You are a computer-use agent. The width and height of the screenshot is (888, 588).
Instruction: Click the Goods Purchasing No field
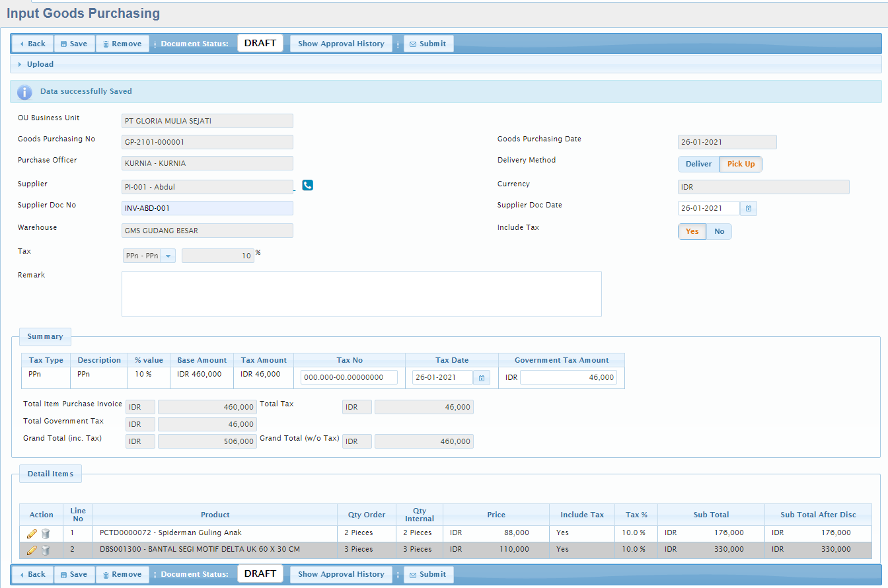[x=207, y=142]
